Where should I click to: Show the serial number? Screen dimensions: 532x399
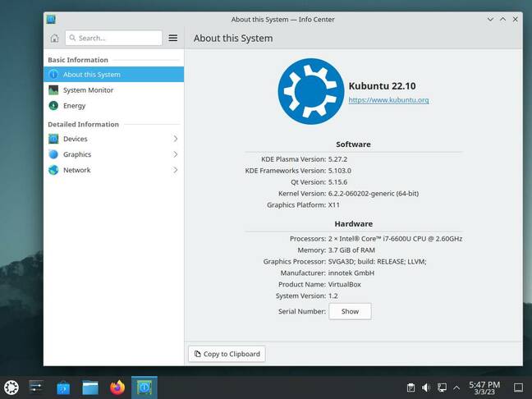(350, 311)
